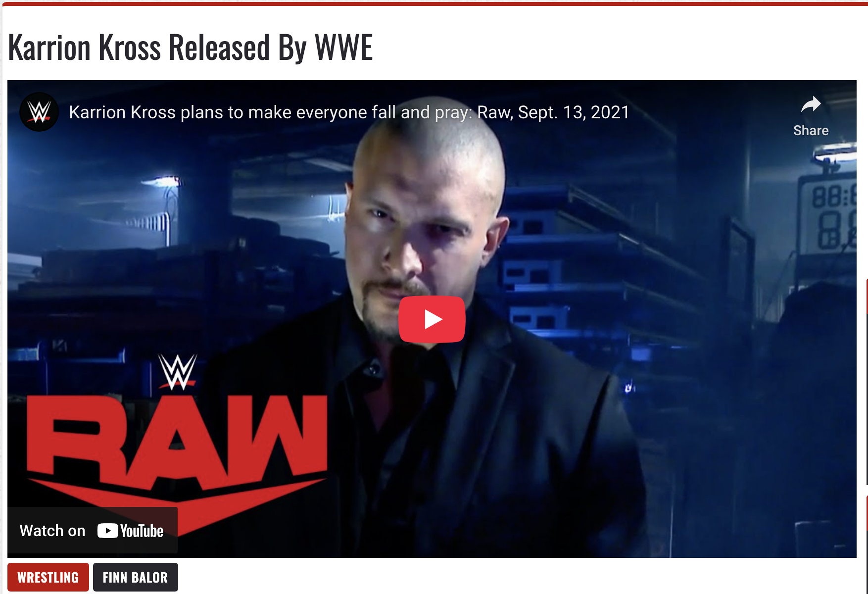Click the Share arrow icon
The width and height of the screenshot is (868, 594).
pyautogui.click(x=811, y=104)
